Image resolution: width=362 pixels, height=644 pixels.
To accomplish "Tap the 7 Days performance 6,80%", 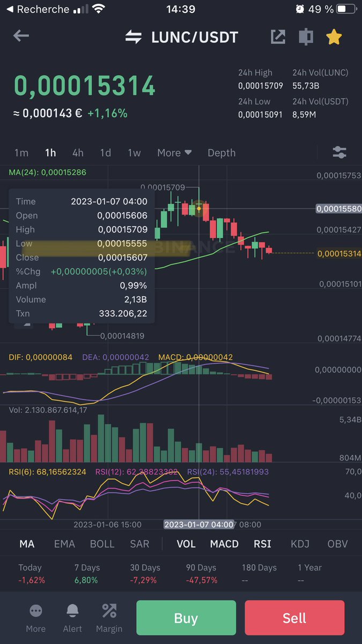I will click(86, 580).
